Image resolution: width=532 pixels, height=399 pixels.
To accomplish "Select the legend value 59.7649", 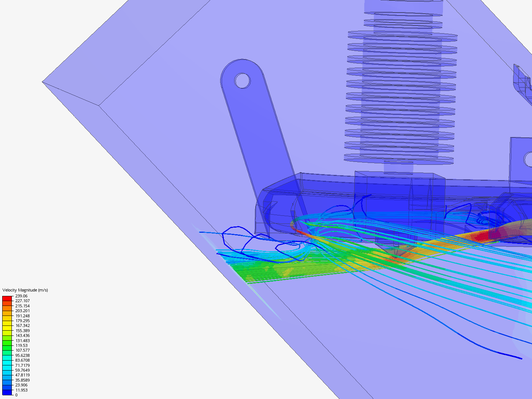I will [x=23, y=370].
